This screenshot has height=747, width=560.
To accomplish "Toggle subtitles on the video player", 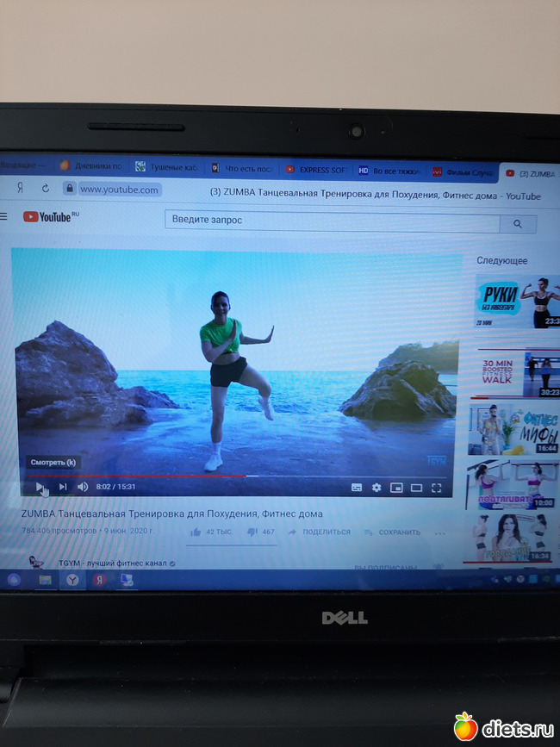I will pos(357,488).
